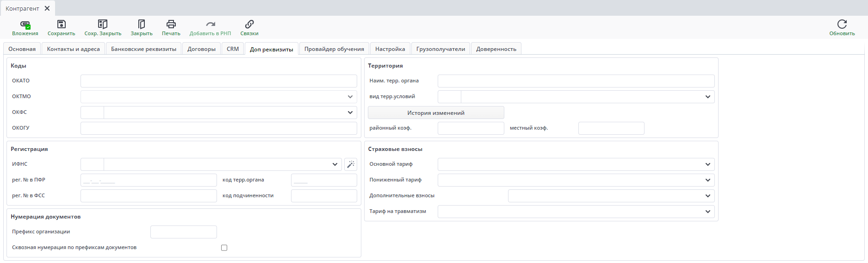Open the Основной тариф dropdown

(708, 164)
